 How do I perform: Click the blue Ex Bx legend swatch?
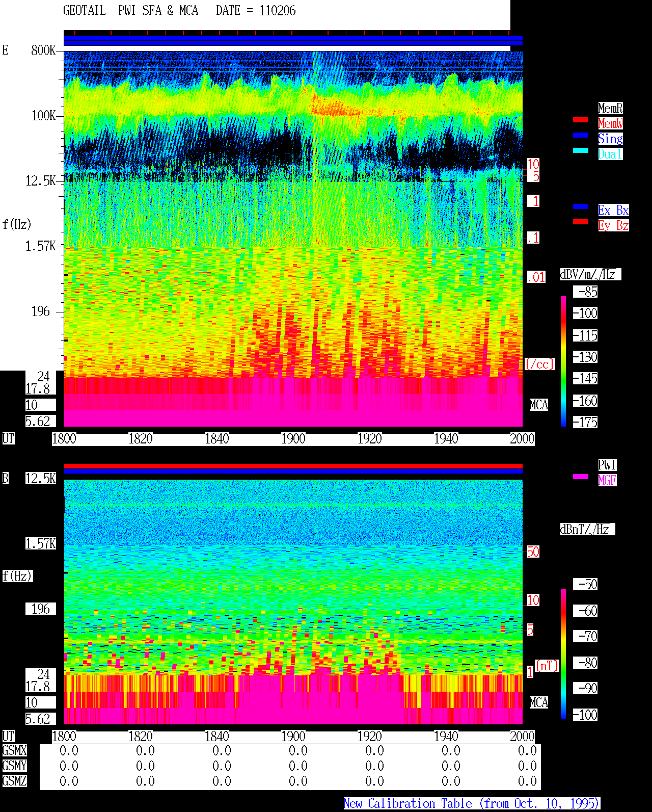pyautogui.click(x=581, y=206)
